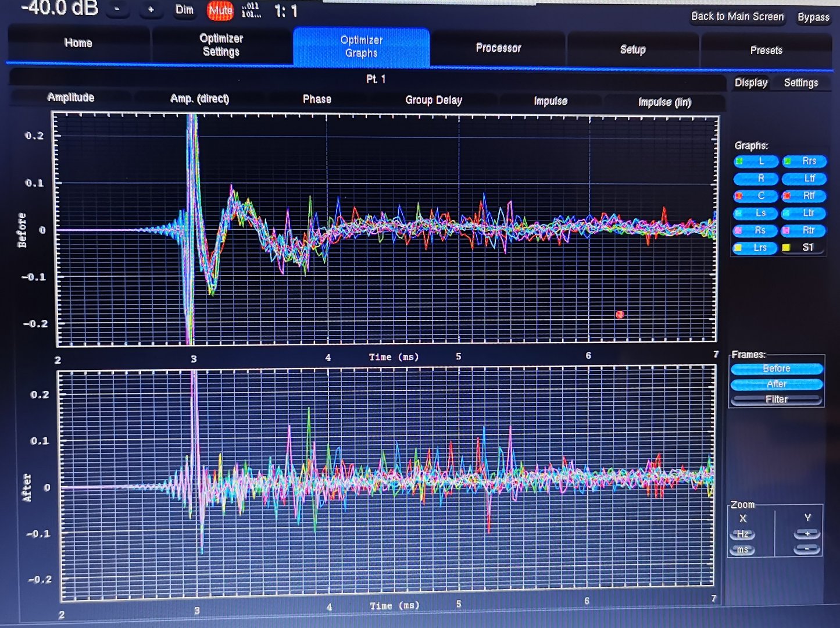
Task: Toggle the S1 subwoofer graph
Action: (x=803, y=248)
